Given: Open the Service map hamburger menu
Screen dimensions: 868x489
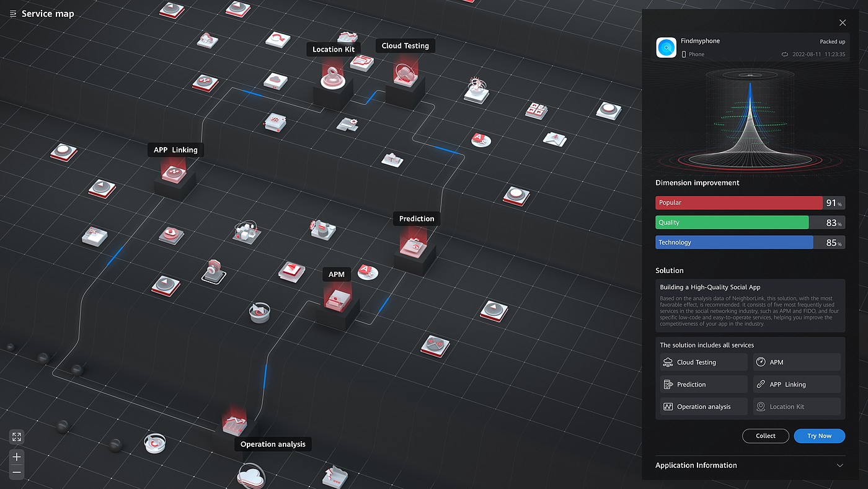Looking at the screenshot, I should 13,14.
